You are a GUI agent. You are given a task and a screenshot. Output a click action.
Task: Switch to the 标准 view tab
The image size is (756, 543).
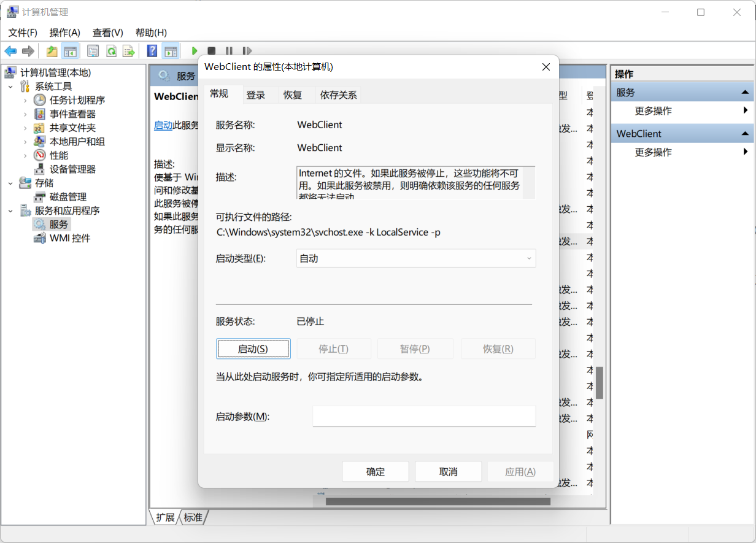(193, 517)
